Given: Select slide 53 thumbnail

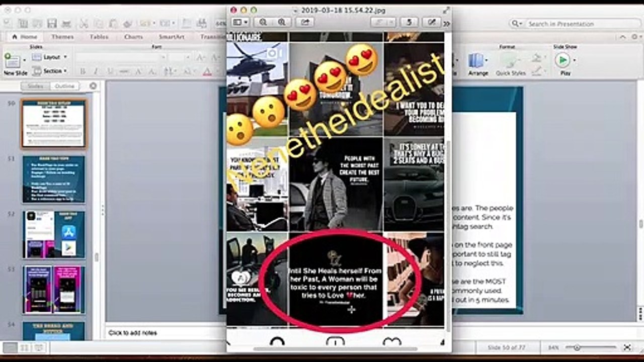Looking at the screenshot, I should point(54,290).
